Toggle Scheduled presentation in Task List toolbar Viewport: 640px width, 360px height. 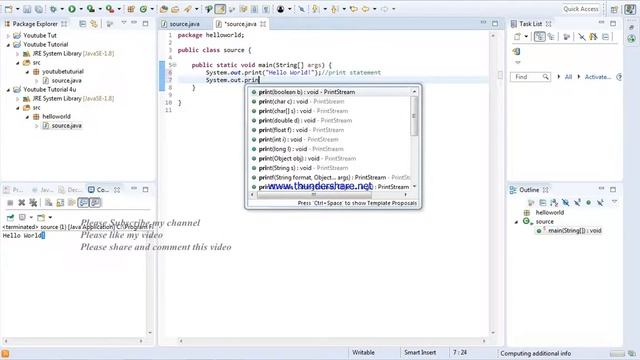pyautogui.click(x=551, y=37)
